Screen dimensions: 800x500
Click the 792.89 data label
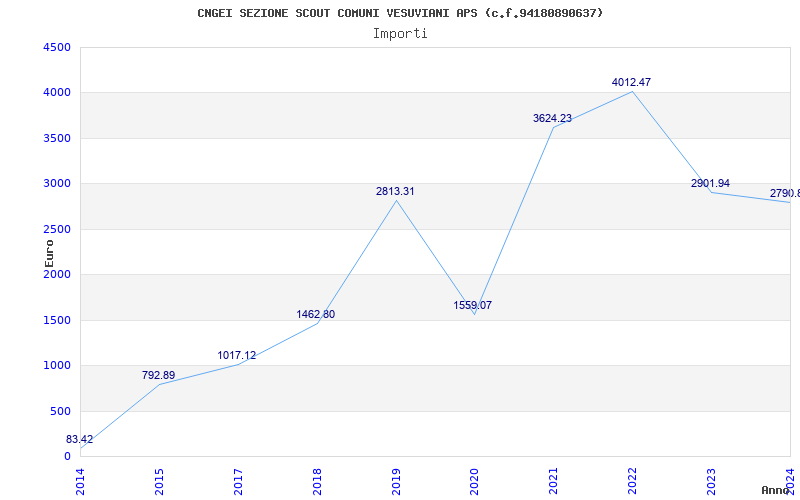(x=159, y=376)
